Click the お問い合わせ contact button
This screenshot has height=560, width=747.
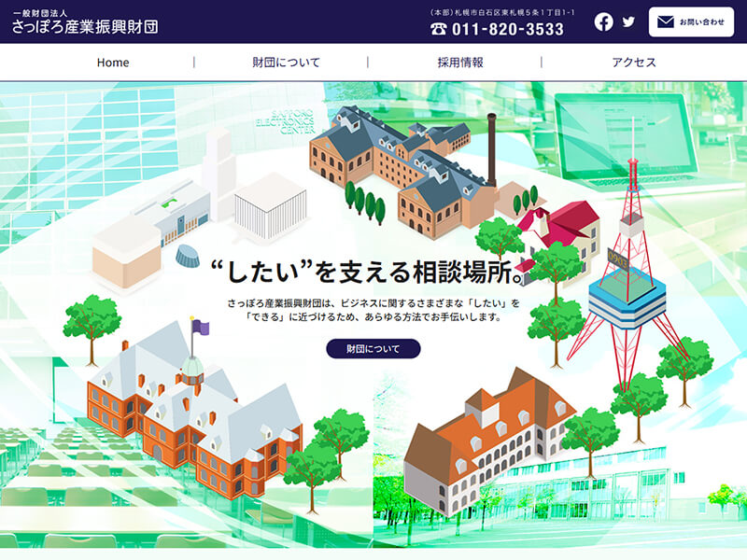(x=692, y=21)
